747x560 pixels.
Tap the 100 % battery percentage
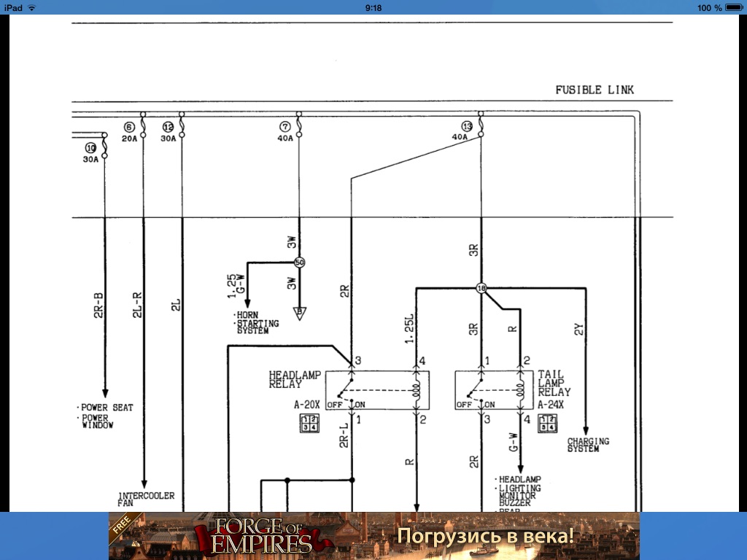pos(709,7)
